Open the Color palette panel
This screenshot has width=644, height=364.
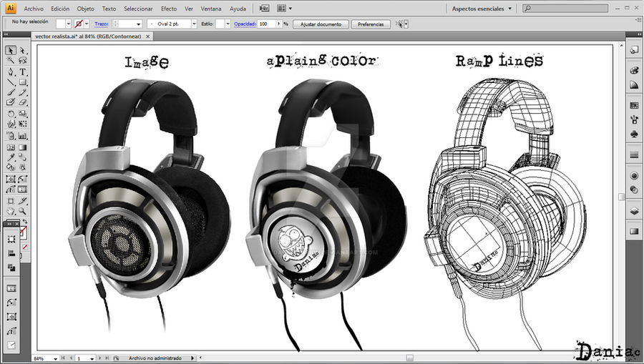coord(634,70)
